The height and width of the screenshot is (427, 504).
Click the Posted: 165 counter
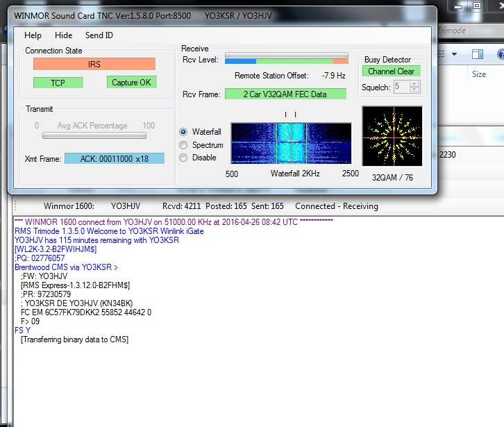(x=226, y=206)
